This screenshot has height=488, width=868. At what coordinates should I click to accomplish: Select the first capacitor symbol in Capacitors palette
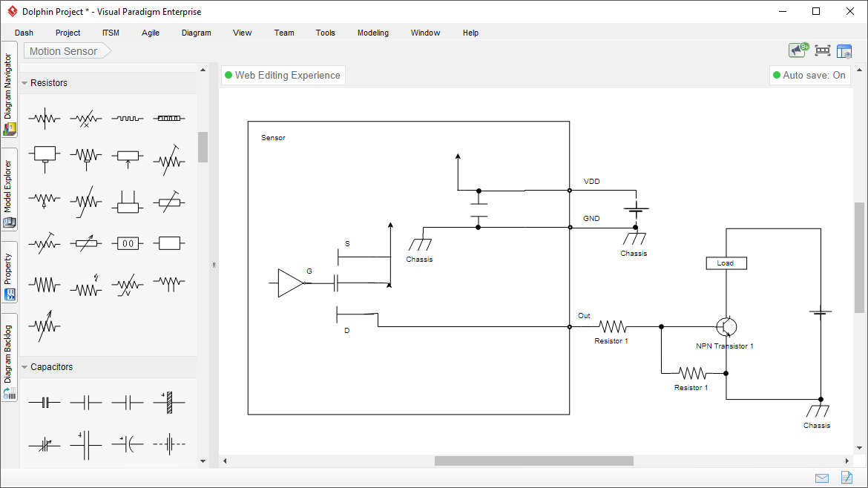pos(45,400)
